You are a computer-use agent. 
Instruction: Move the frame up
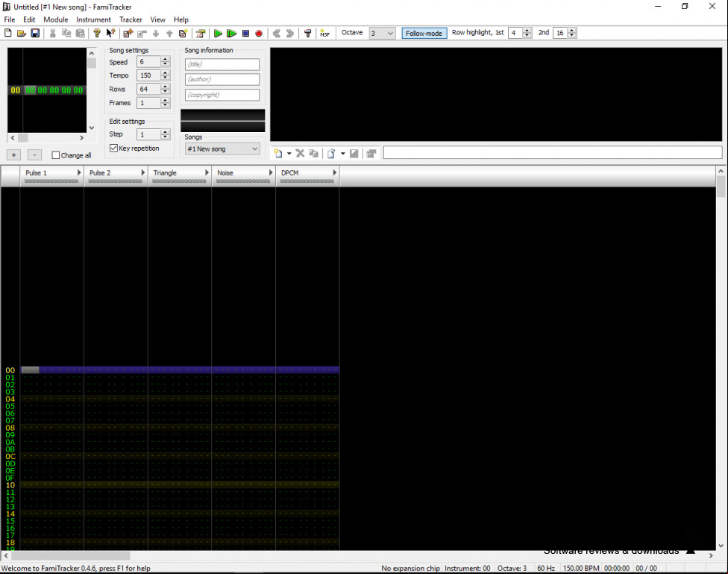(169, 33)
